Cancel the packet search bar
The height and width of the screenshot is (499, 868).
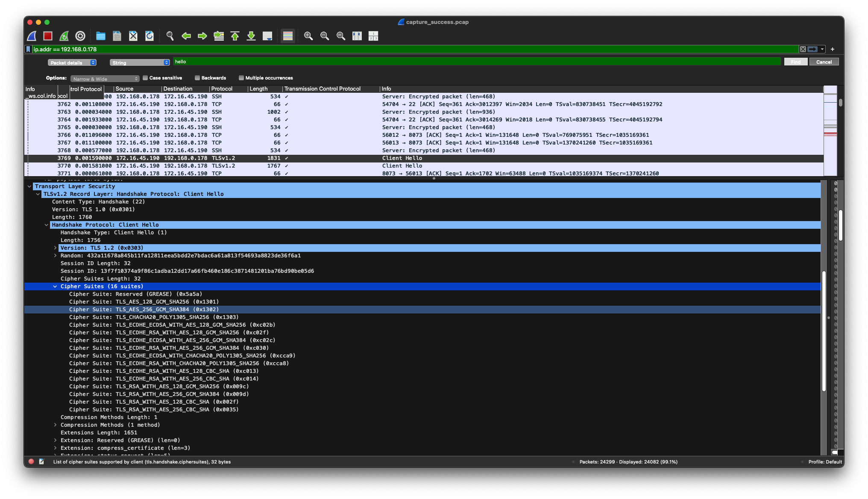tap(824, 62)
